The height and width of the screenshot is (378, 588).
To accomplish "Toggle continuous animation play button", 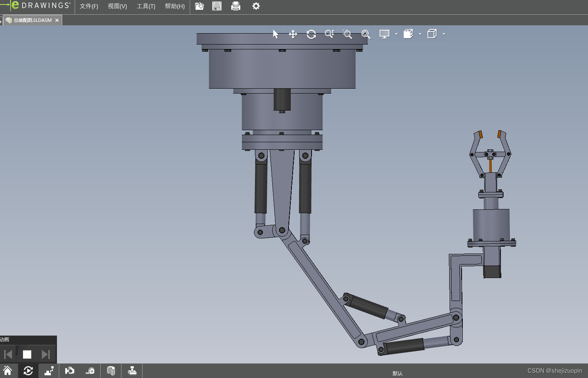I will point(28,371).
